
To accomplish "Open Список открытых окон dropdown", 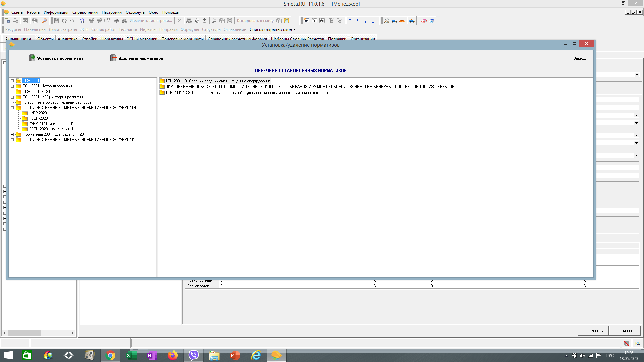I will click(272, 29).
